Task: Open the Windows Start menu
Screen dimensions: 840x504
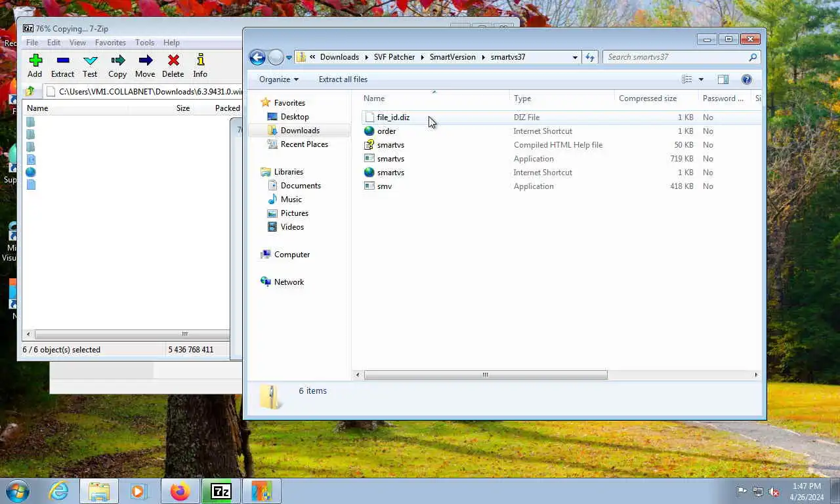Action: [x=17, y=491]
